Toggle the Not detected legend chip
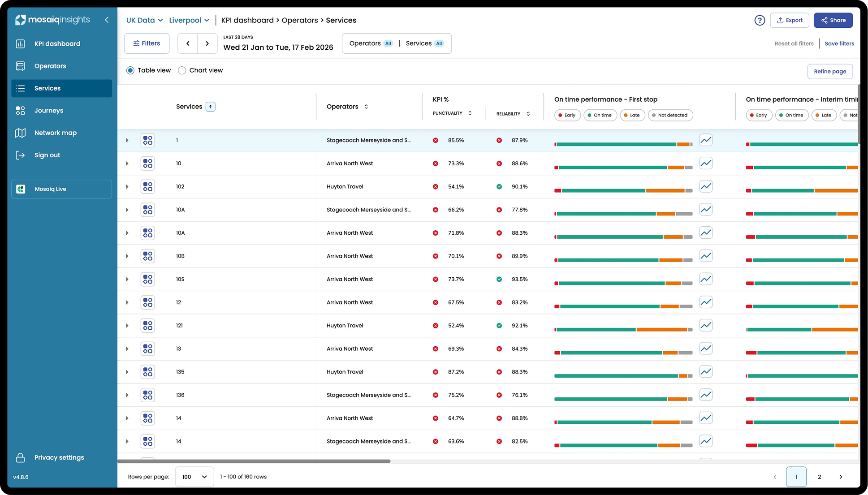This screenshot has height=495, width=868. click(670, 115)
